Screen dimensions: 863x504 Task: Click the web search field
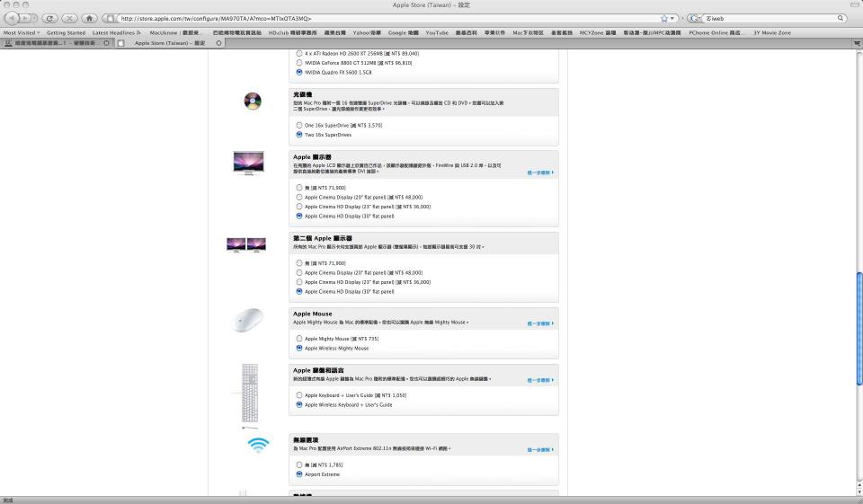[x=770, y=18]
